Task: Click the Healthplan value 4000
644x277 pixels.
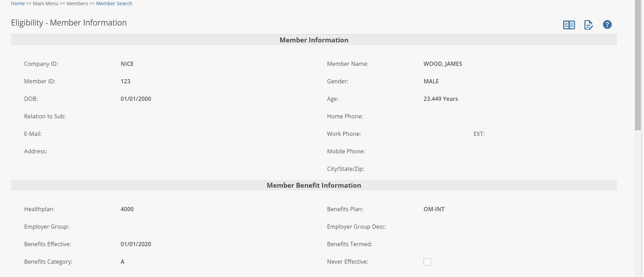Action: point(127,209)
